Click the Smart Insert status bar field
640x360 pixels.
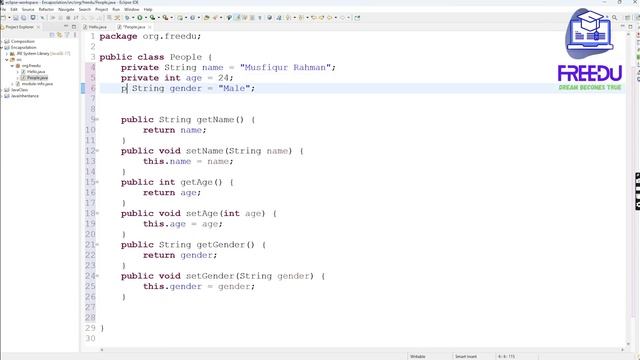coord(466,356)
